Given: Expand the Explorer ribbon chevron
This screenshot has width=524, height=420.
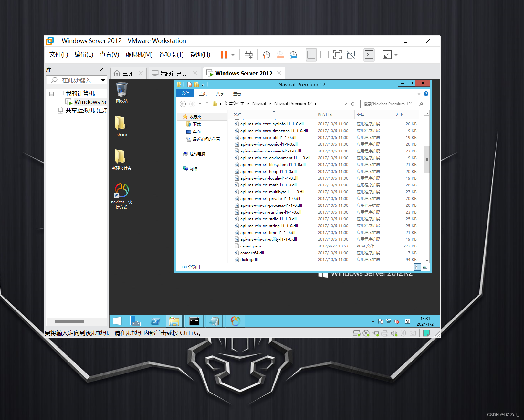Looking at the screenshot, I should click(419, 94).
